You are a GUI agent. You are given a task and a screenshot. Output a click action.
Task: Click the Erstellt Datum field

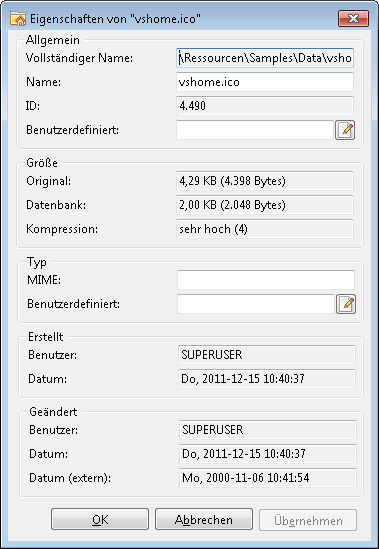(x=267, y=379)
